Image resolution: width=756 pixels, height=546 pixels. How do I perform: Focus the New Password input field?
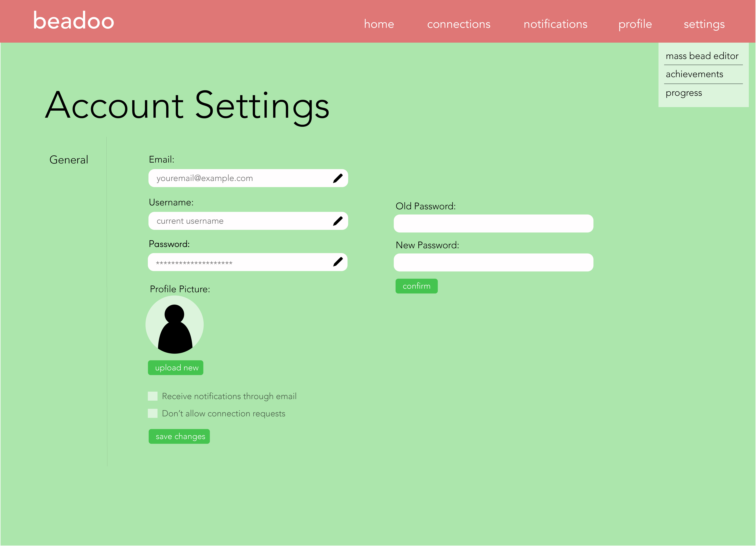click(493, 262)
